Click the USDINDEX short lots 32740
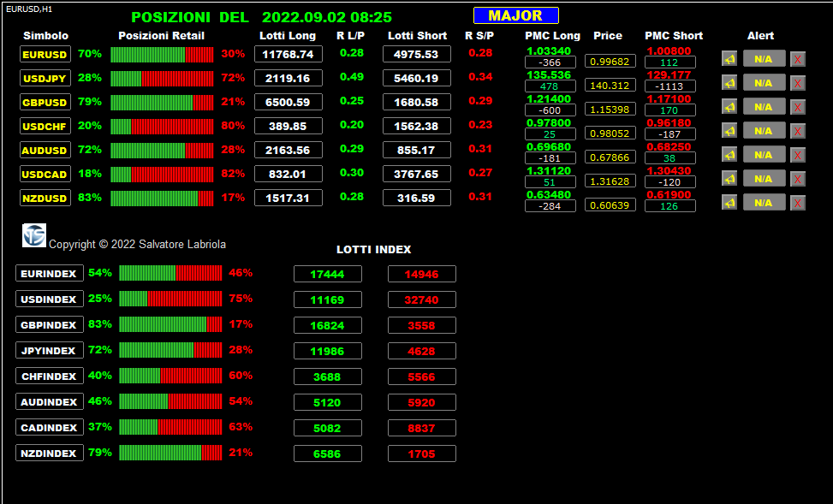This screenshot has width=833, height=504. (x=422, y=299)
